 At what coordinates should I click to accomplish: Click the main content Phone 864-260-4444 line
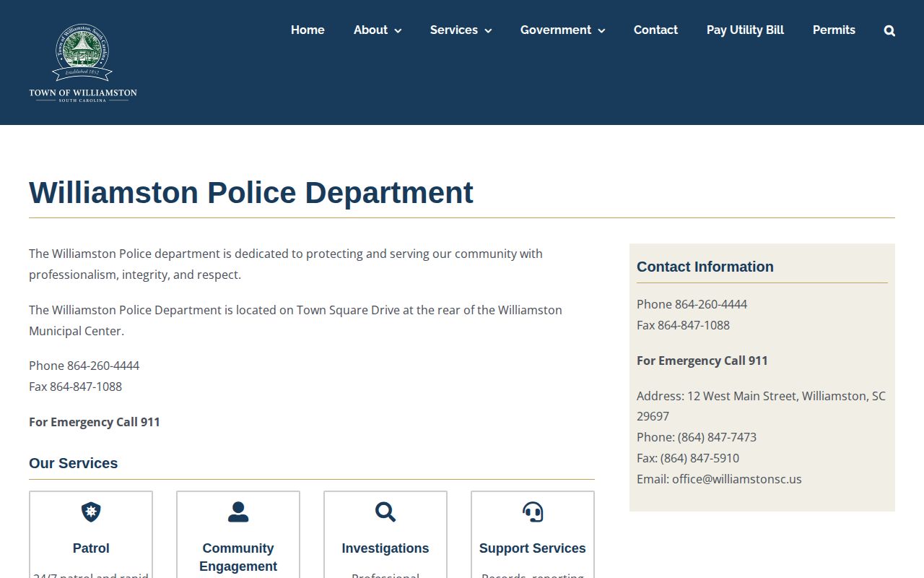pyautogui.click(x=84, y=366)
